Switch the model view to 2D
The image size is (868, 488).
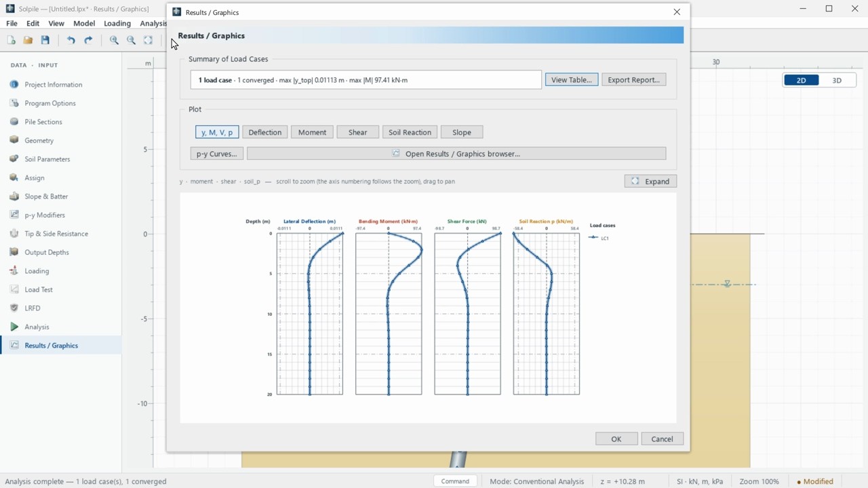click(801, 80)
